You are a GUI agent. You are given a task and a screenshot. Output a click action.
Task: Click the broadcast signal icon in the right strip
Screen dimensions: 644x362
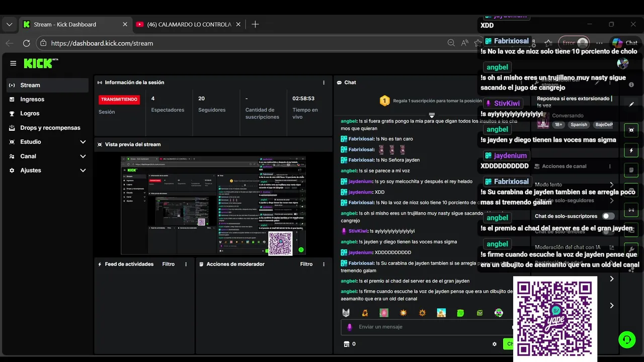(x=631, y=210)
